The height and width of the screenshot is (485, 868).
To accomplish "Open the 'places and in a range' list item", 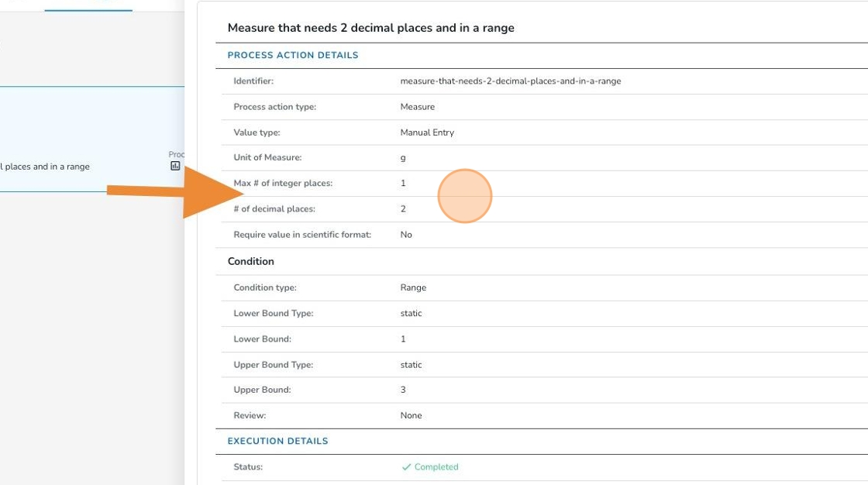I will coord(45,167).
